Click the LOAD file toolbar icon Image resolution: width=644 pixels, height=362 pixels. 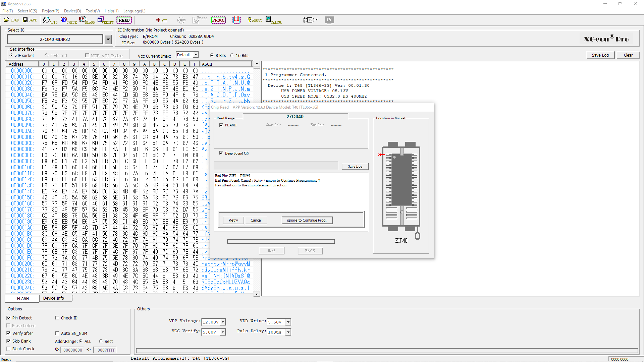click(x=11, y=20)
